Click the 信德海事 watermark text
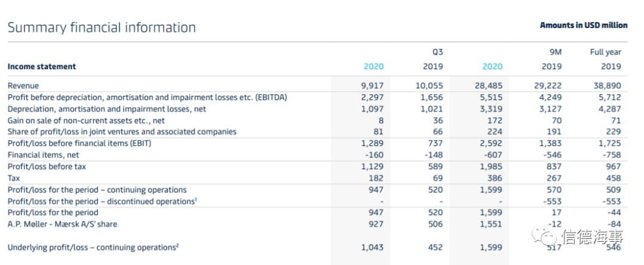 tap(592, 237)
